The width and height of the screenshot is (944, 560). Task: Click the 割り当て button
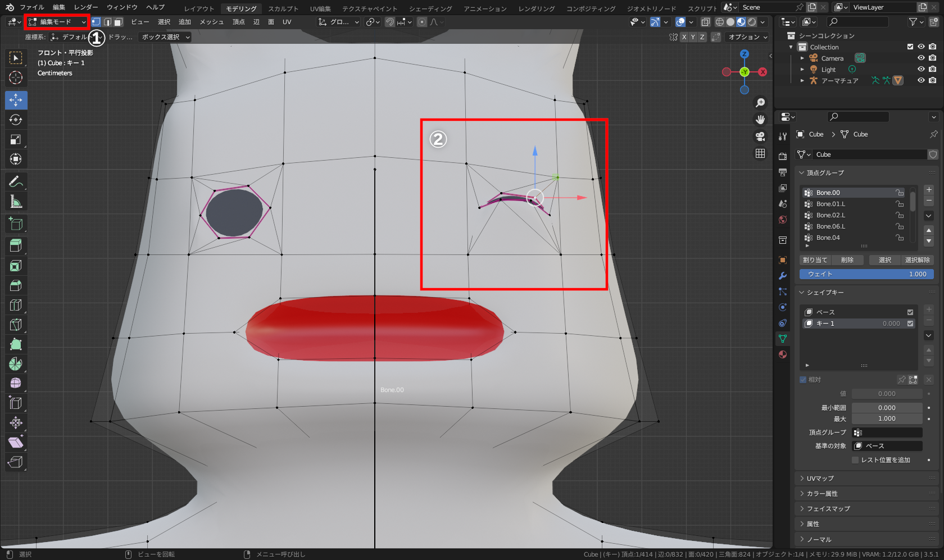(815, 260)
